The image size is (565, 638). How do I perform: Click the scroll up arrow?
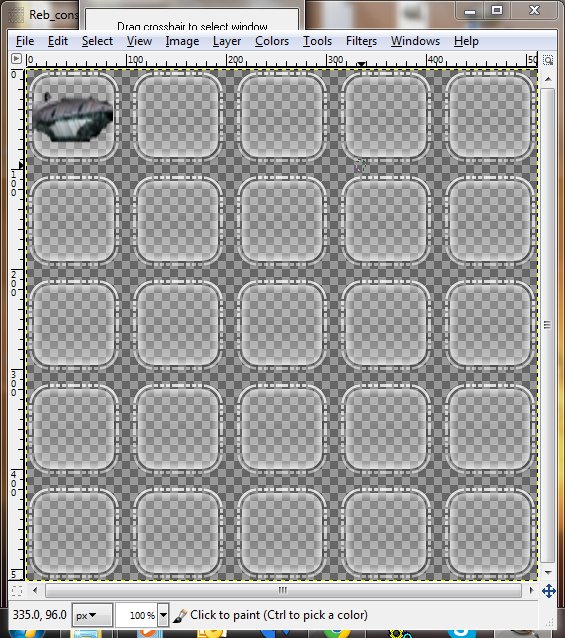point(548,79)
